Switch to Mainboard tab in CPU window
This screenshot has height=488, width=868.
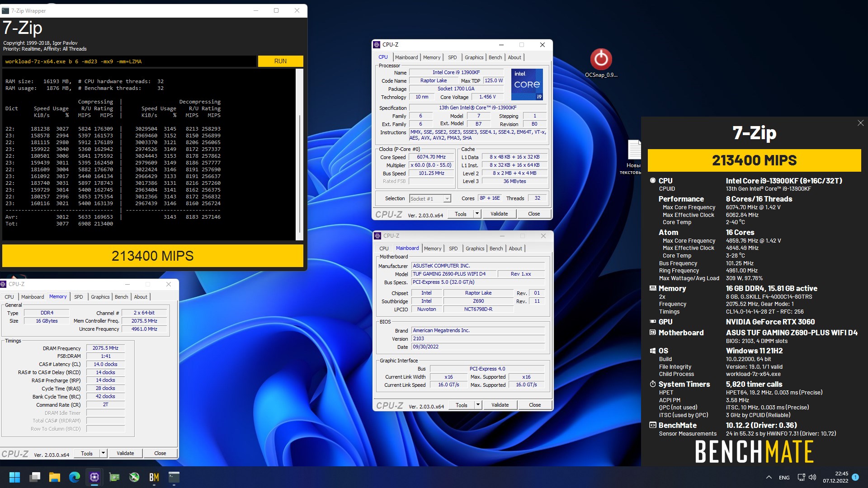coord(406,57)
